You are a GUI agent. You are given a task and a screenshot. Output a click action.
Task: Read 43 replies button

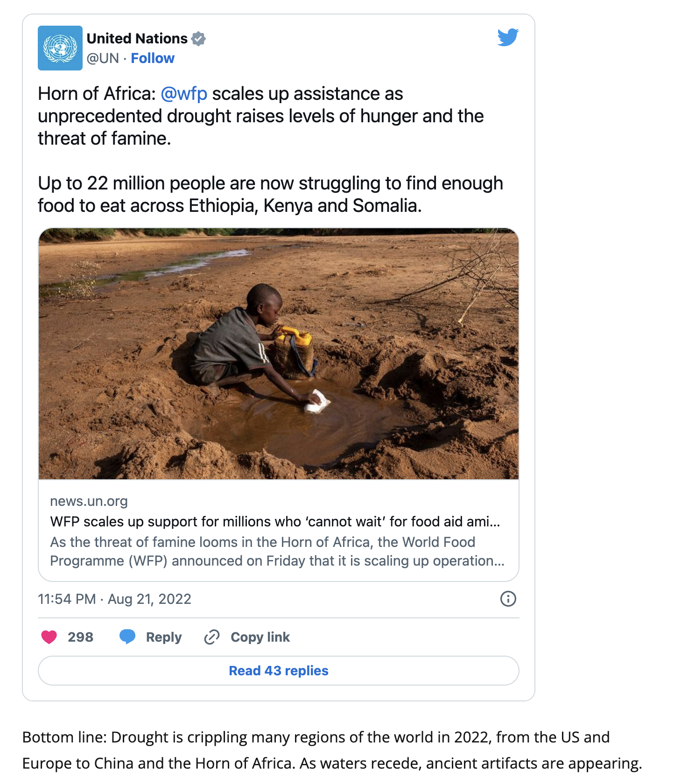coord(279,671)
